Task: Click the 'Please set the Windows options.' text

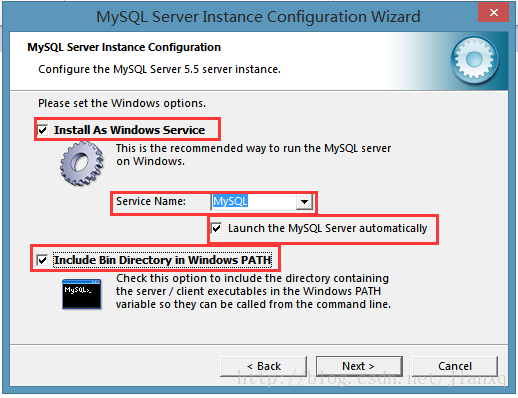Action: 122,103
